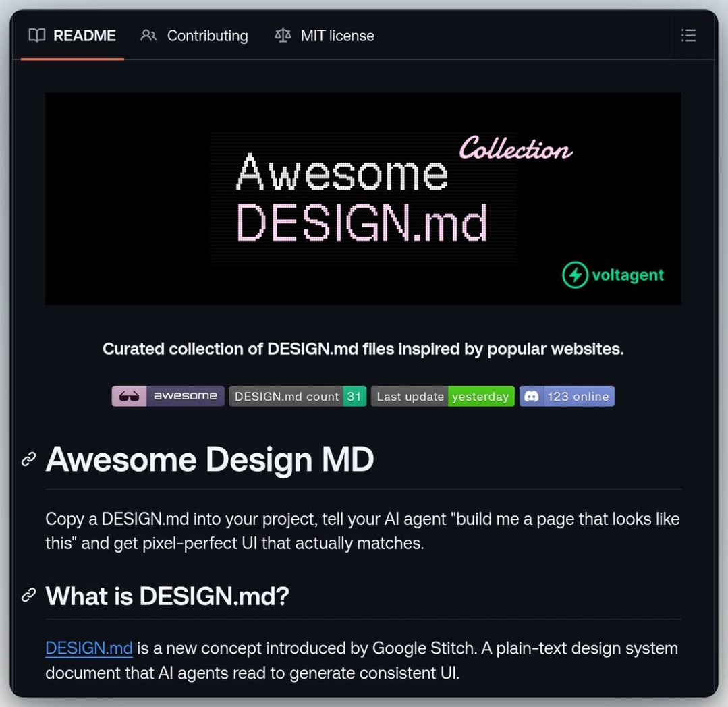The image size is (728, 707).
Task: Click the DESIGN.md count 31 badge
Action: [x=298, y=396]
